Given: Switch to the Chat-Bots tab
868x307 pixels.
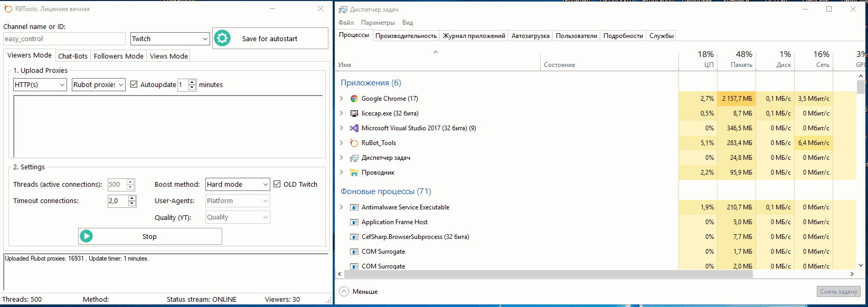Looking at the screenshot, I should pos(73,56).
